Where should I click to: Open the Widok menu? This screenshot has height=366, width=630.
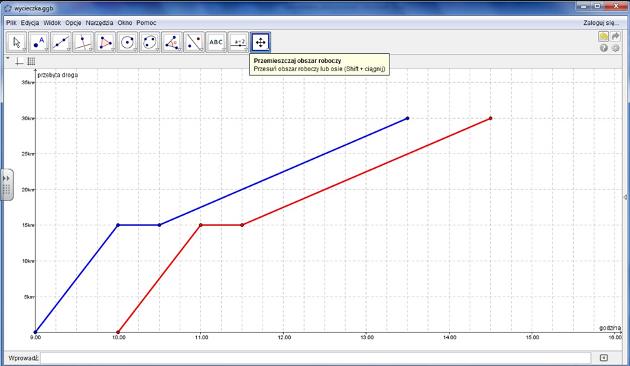(52, 23)
